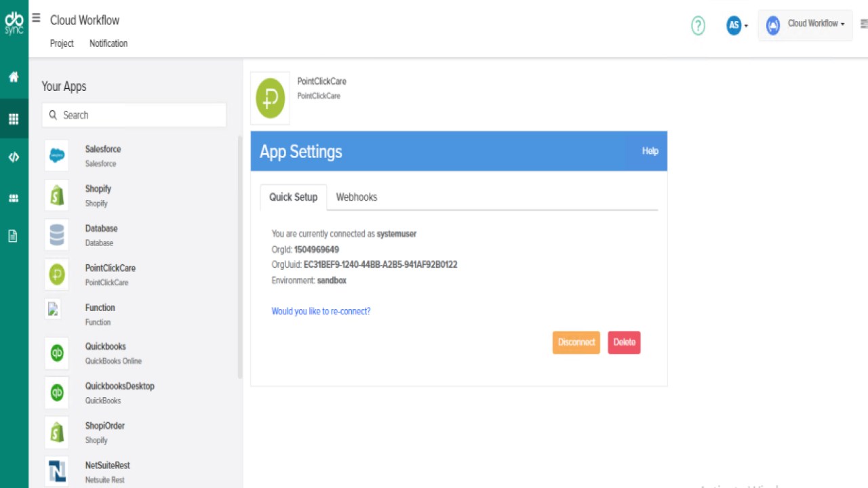Viewport: 868px width, 488px height.
Task: Click the Cloud Workflow page title
Action: 85,20
